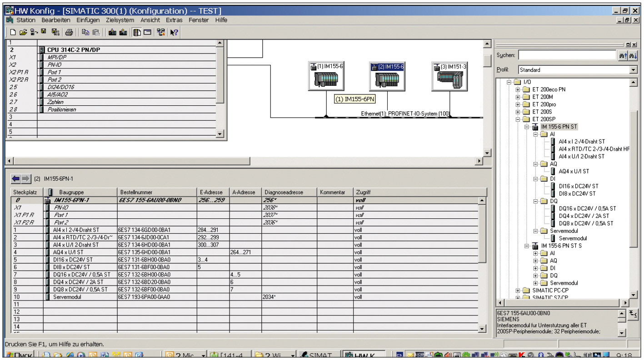
Task: Expand the ET 200S folder
Action: pos(518,112)
